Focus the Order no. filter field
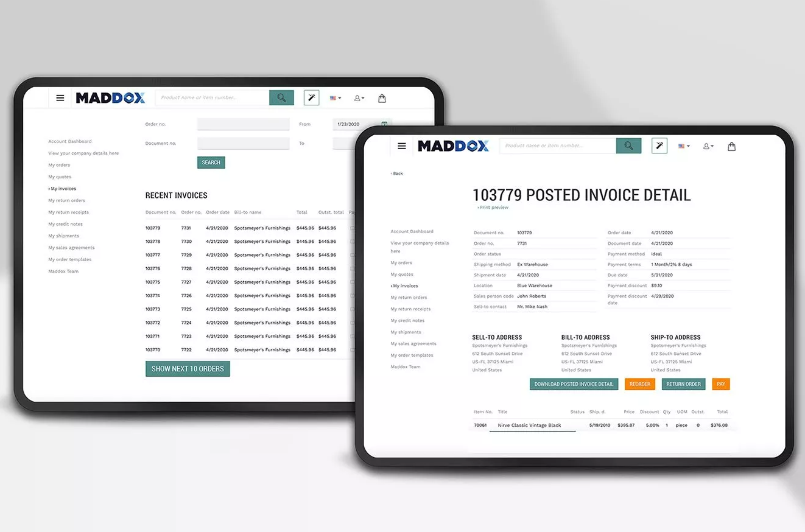The width and height of the screenshot is (805, 532). coord(243,124)
